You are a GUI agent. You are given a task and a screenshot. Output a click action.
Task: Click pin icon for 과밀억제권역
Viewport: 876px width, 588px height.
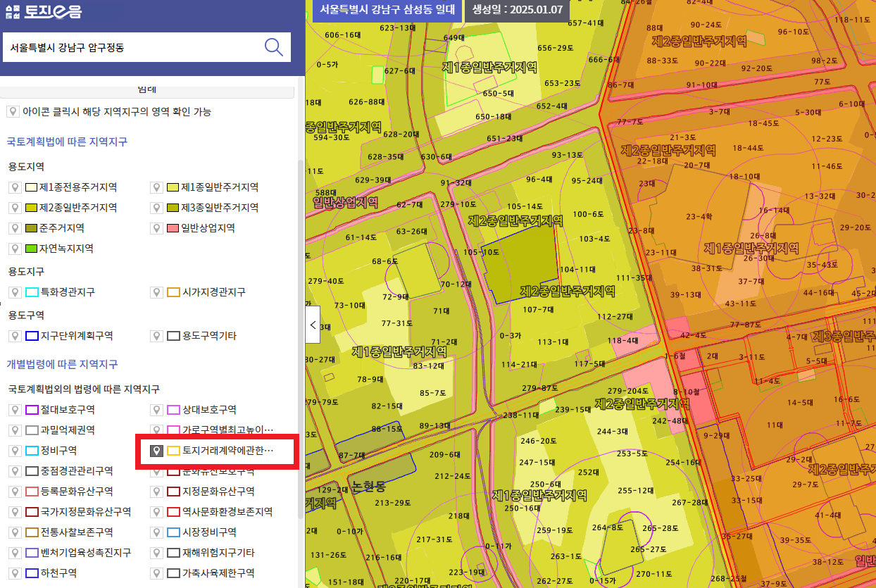13,430
